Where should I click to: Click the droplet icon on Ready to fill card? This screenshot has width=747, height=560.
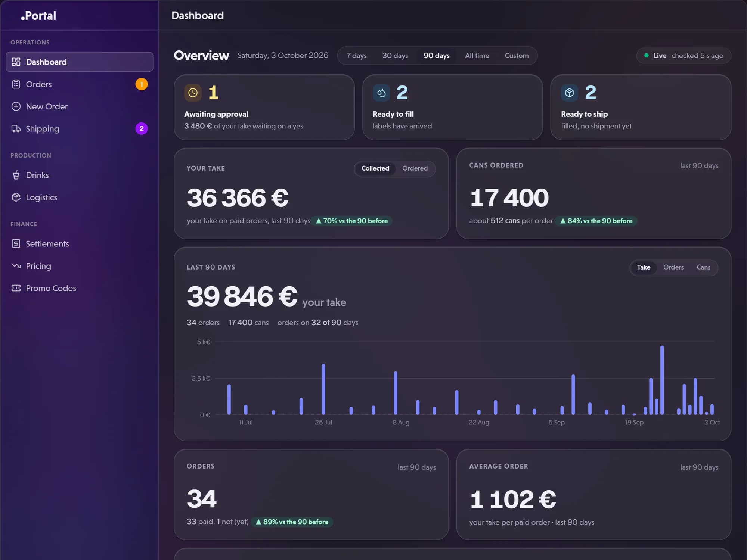pos(381,93)
